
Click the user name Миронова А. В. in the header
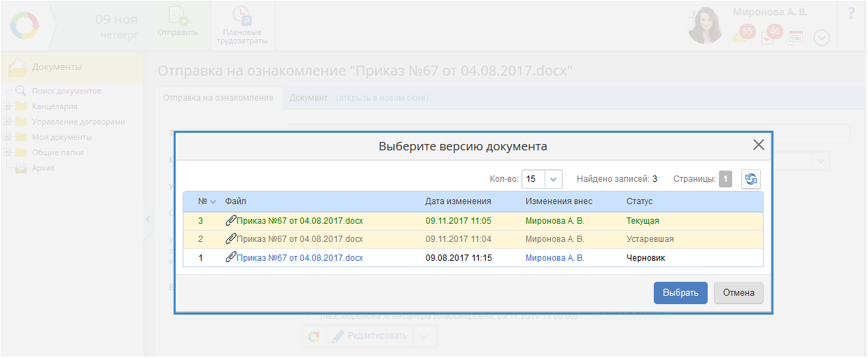tap(770, 12)
